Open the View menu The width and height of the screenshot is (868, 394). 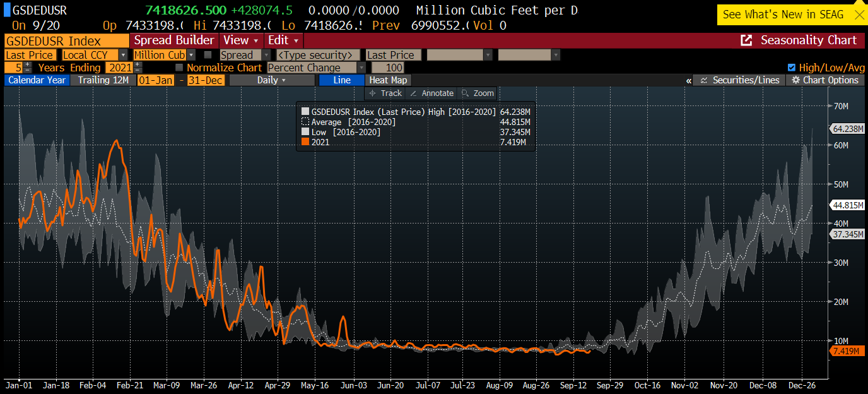(x=240, y=40)
